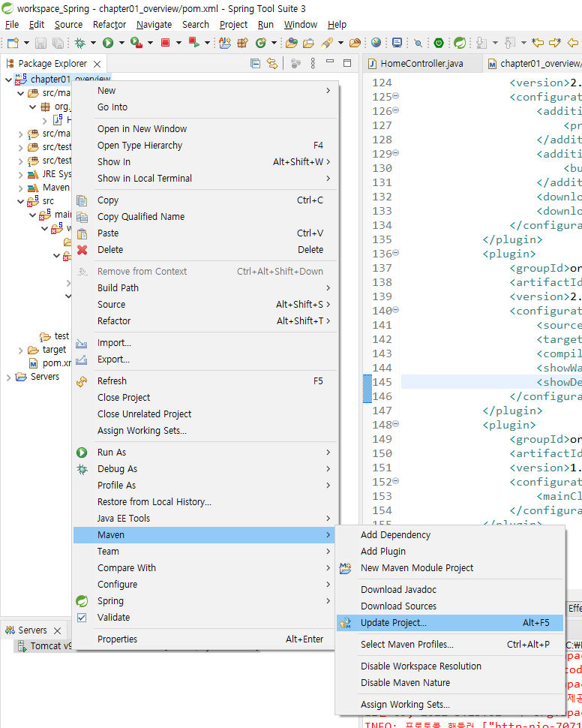
Task: Click Import... in context menu
Action: click(x=205, y=343)
